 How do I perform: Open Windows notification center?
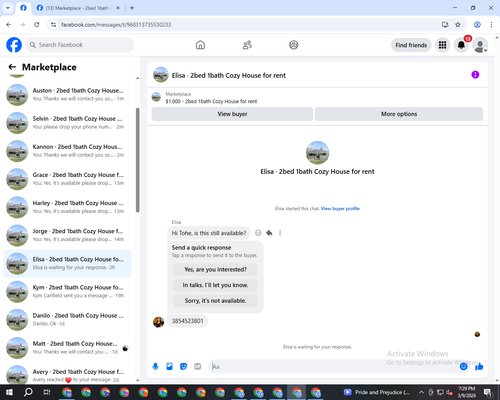pos(488,392)
